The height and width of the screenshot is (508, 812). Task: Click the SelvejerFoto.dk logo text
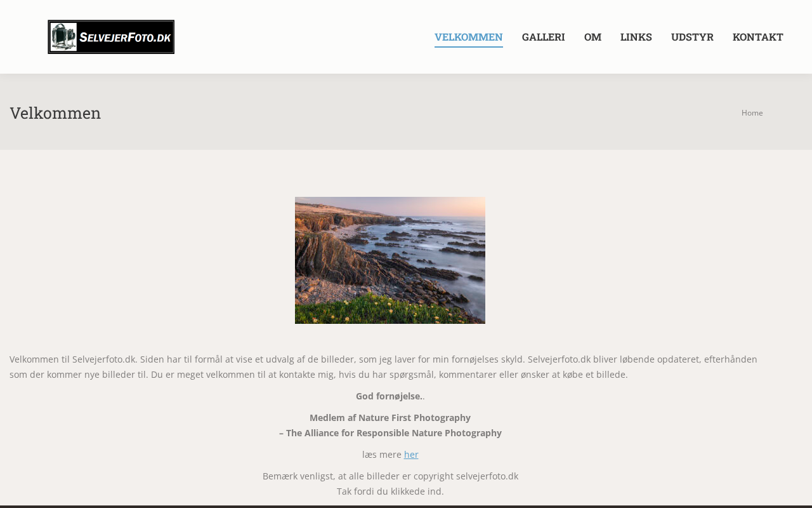[x=125, y=37]
